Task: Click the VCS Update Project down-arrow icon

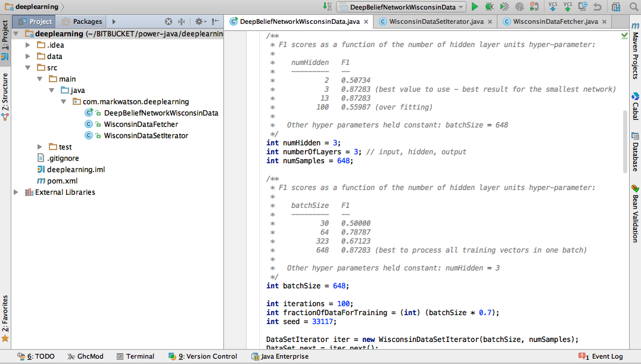Action: point(553,8)
